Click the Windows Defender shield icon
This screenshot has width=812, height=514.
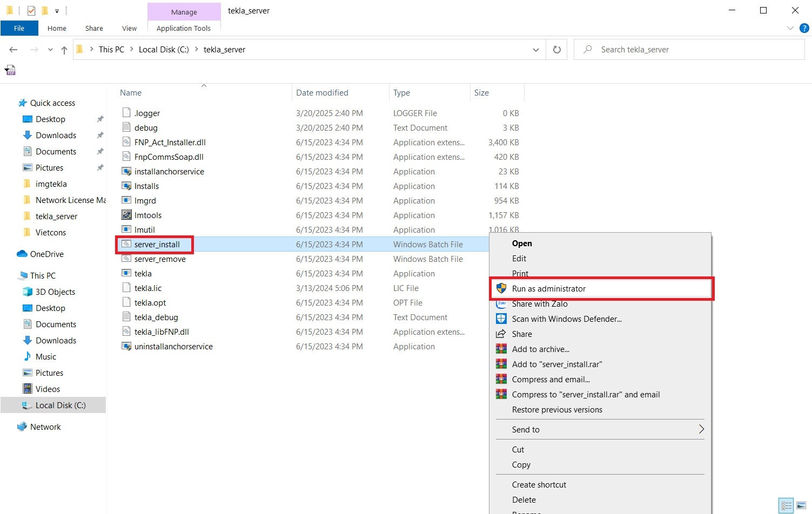coord(501,319)
